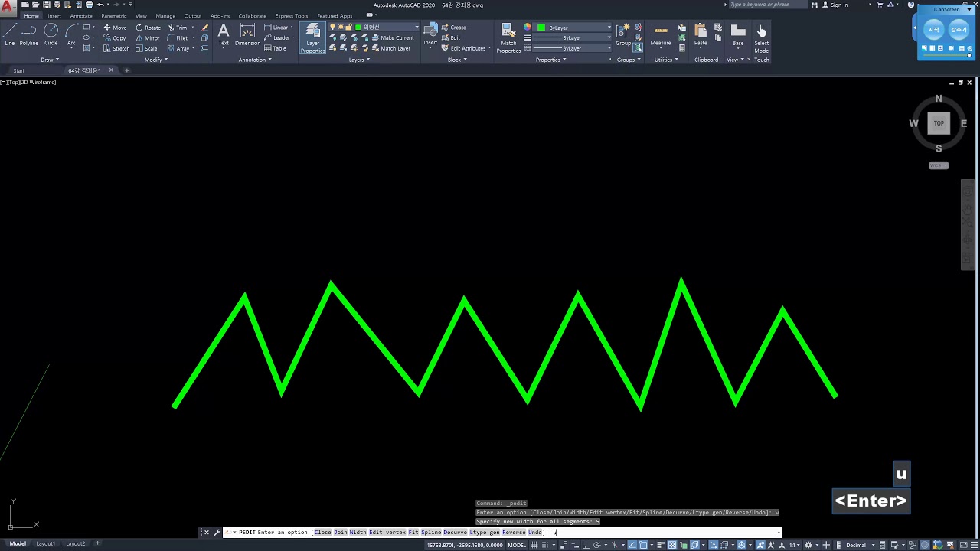This screenshot has height=551, width=980.
Task: Click Match Properties tool
Action: pyautogui.click(x=508, y=37)
